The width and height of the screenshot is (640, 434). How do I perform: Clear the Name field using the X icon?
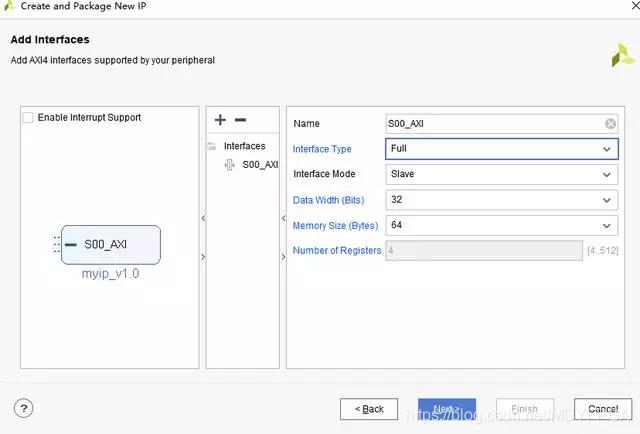(x=610, y=124)
